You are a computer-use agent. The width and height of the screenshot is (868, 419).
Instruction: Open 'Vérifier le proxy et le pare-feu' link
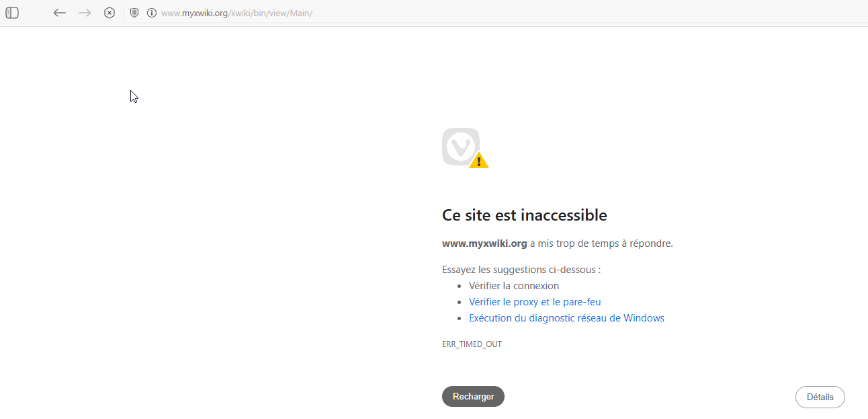point(535,302)
